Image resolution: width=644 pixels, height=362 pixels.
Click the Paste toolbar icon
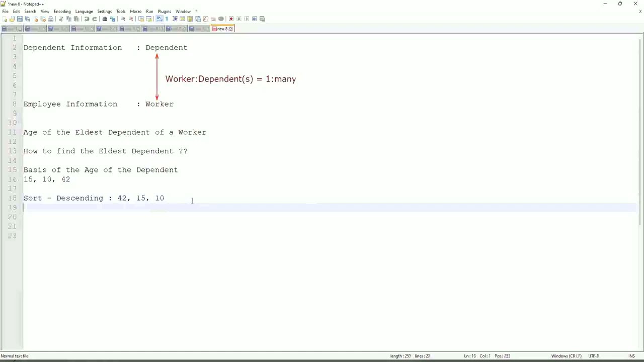(x=76, y=19)
